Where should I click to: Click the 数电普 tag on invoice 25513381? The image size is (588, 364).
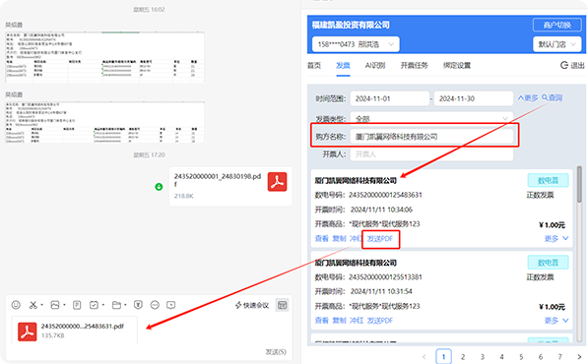tap(548, 263)
